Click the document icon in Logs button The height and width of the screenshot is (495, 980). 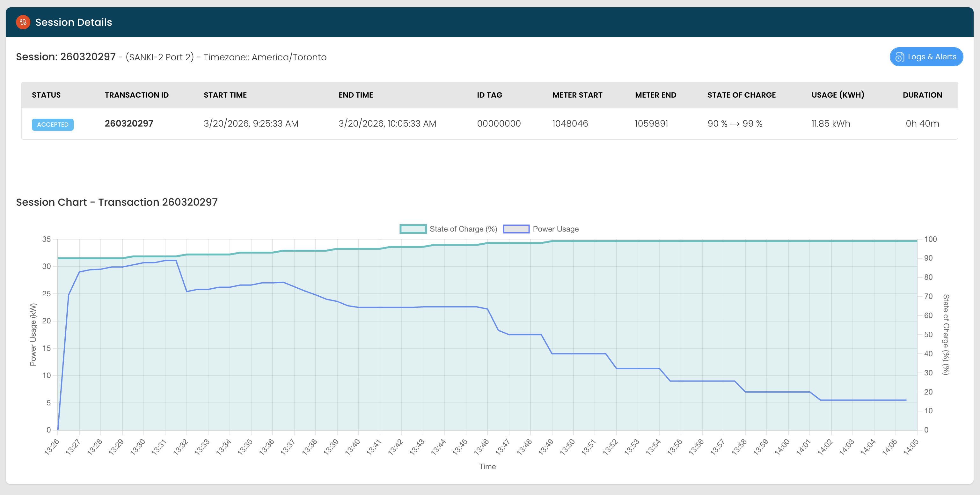tap(899, 57)
